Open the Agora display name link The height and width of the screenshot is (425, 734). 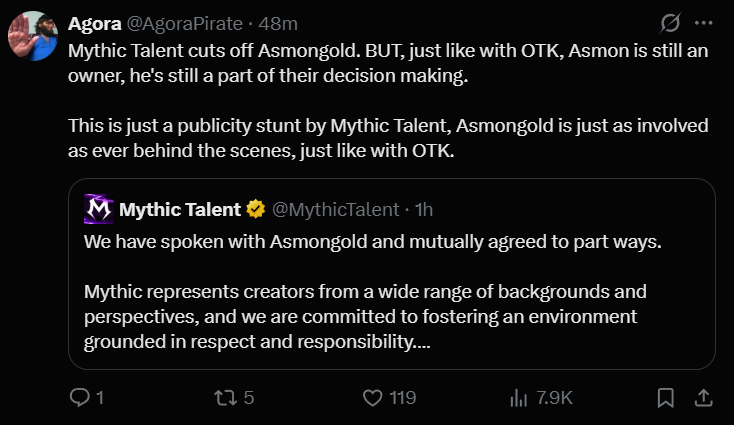coord(95,23)
